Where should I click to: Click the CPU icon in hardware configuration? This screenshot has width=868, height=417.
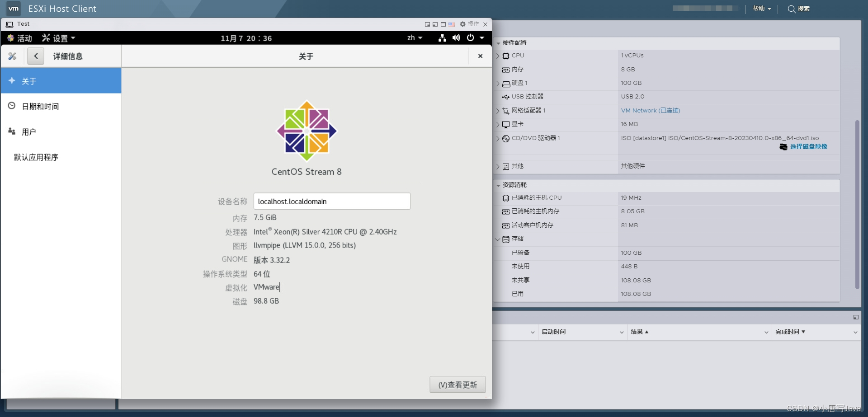505,56
